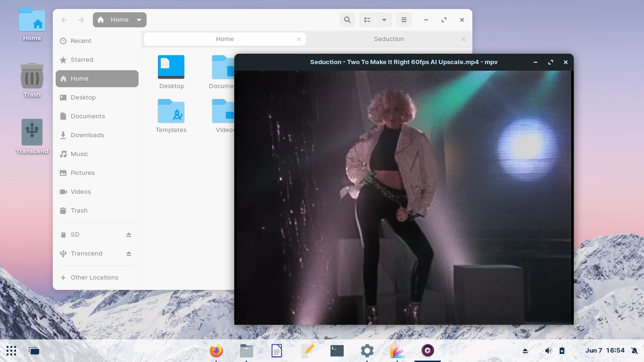
Task: Open the clock showing Jun 7 16:54
Action: [x=605, y=351]
